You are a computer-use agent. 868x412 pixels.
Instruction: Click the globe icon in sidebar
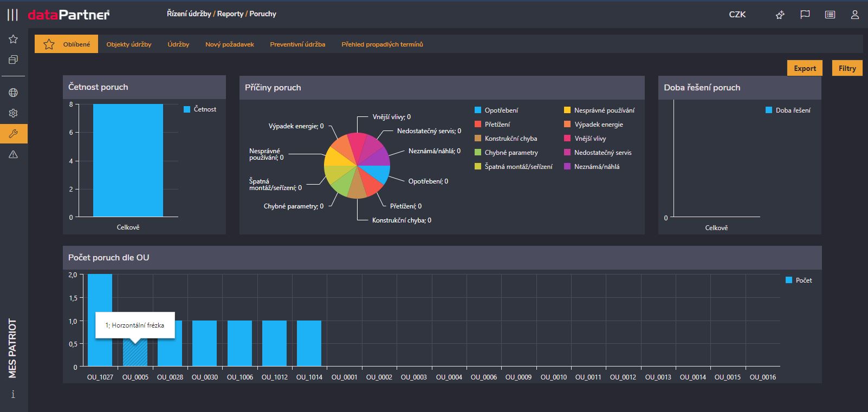(14, 93)
